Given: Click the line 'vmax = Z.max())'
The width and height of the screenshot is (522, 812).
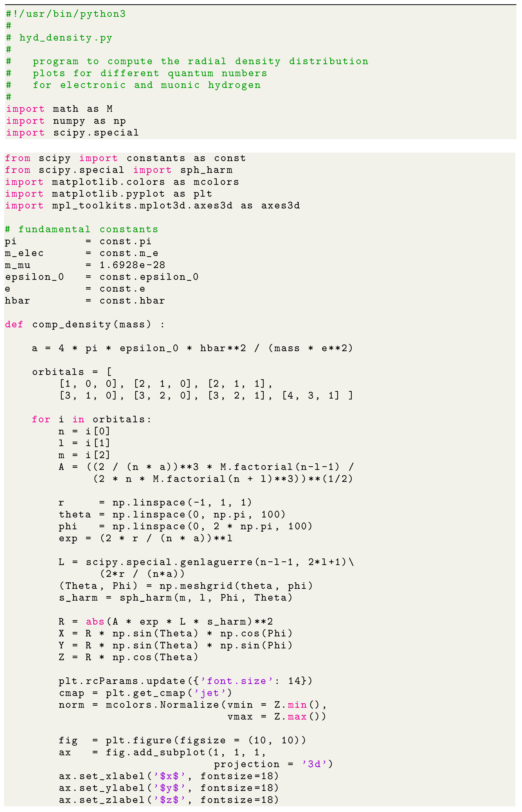Looking at the screenshot, I should click(x=277, y=717).
